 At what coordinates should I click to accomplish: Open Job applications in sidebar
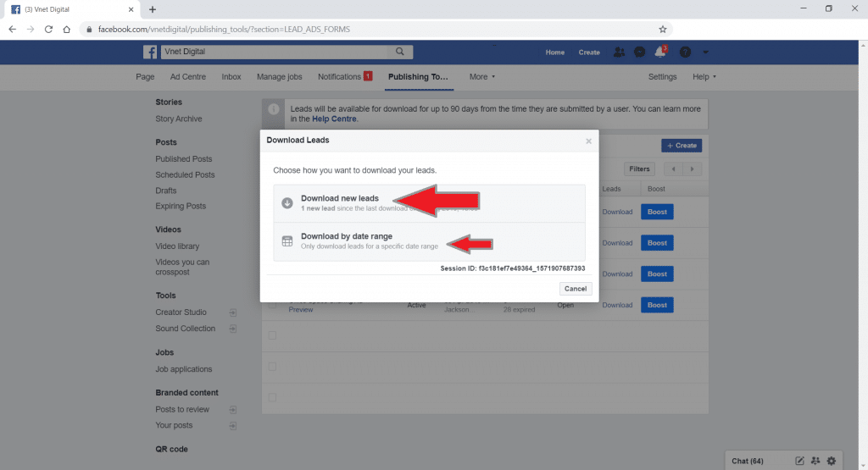pos(184,369)
